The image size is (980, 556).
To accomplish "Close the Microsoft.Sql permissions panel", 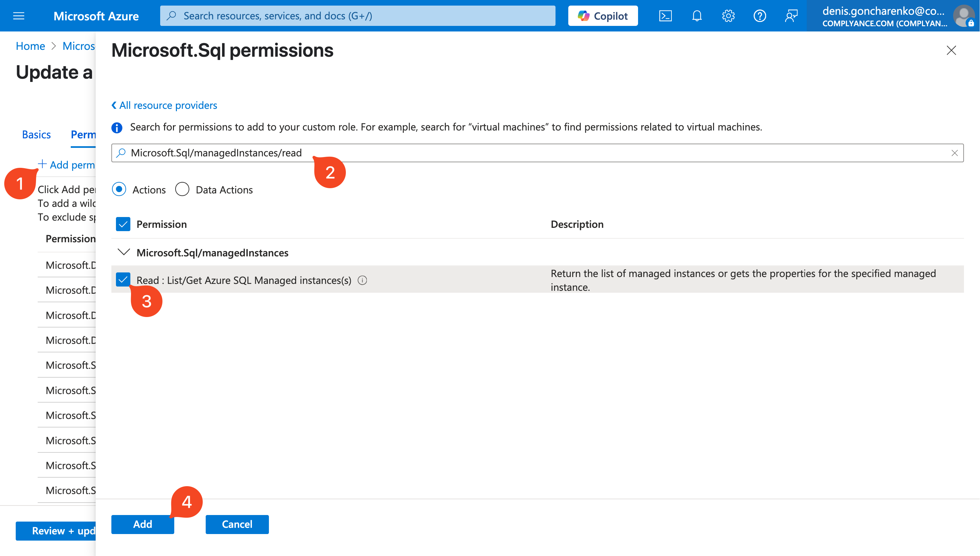I will click(x=951, y=50).
